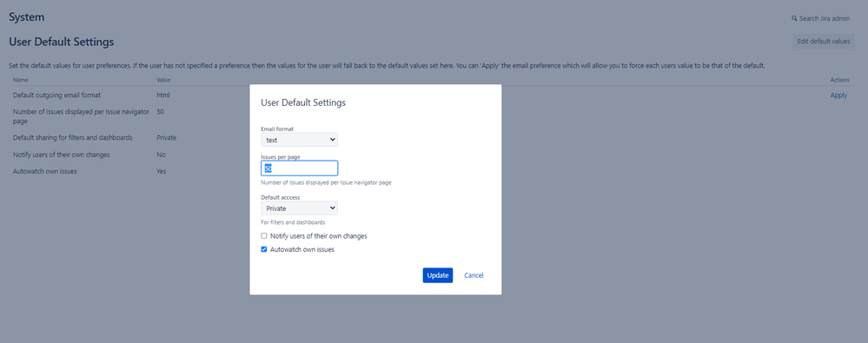This screenshot has height=343, width=868.
Task: Click the background 'Notify users of their own changes' row
Action: point(432,155)
